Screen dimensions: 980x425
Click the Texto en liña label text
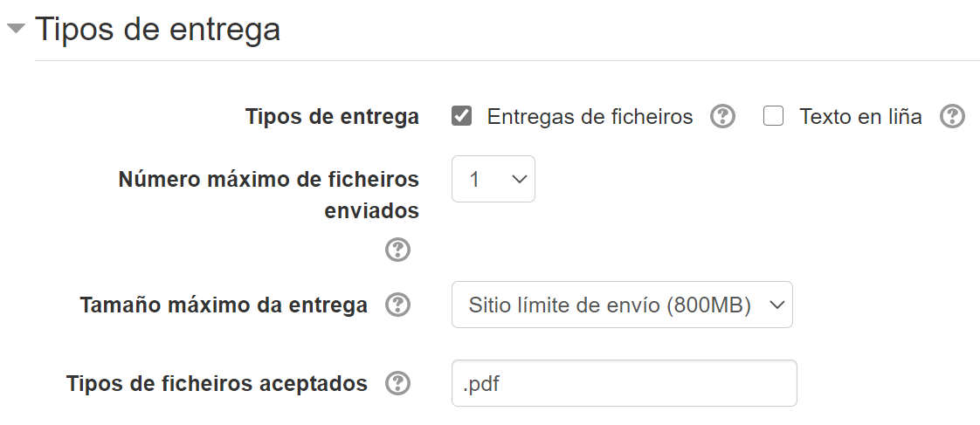[x=860, y=117]
